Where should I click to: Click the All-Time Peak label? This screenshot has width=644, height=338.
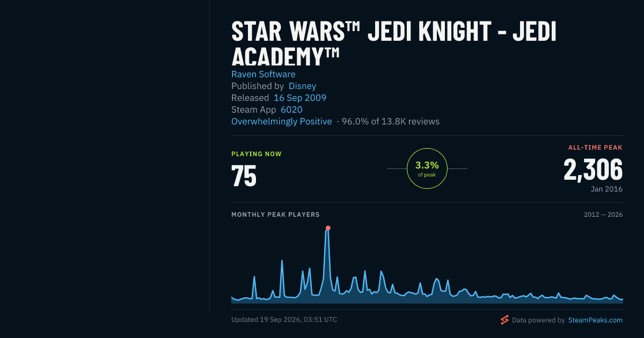click(x=595, y=148)
